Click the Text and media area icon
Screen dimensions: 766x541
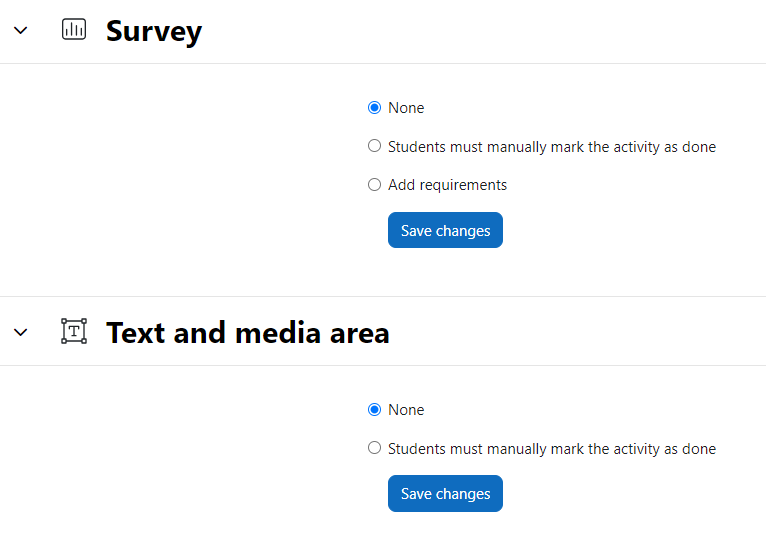74,331
